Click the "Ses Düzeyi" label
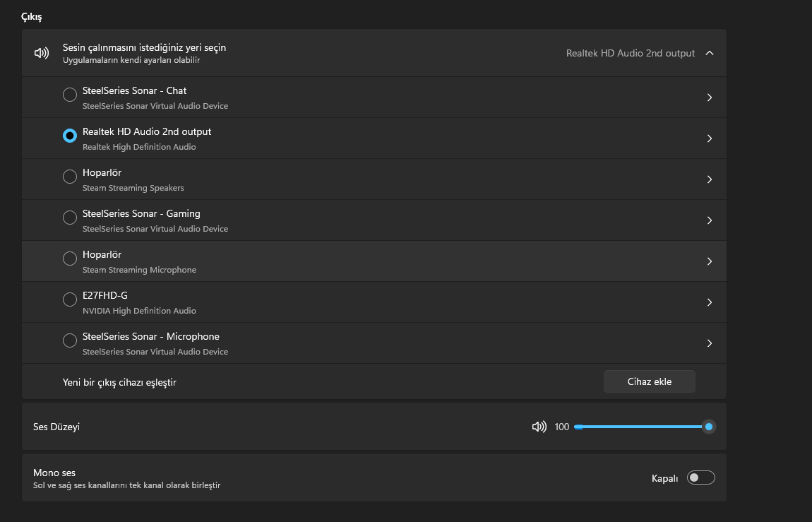 pyautogui.click(x=56, y=427)
